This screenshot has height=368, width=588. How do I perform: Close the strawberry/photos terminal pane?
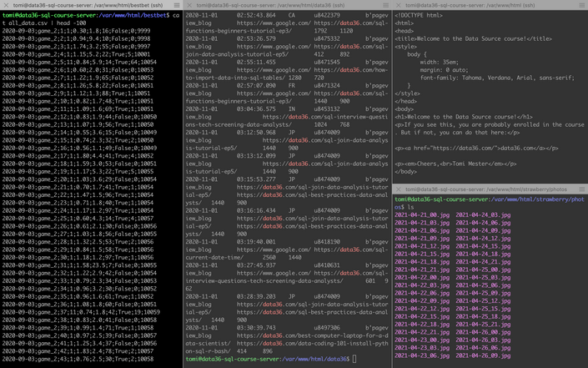click(399, 189)
